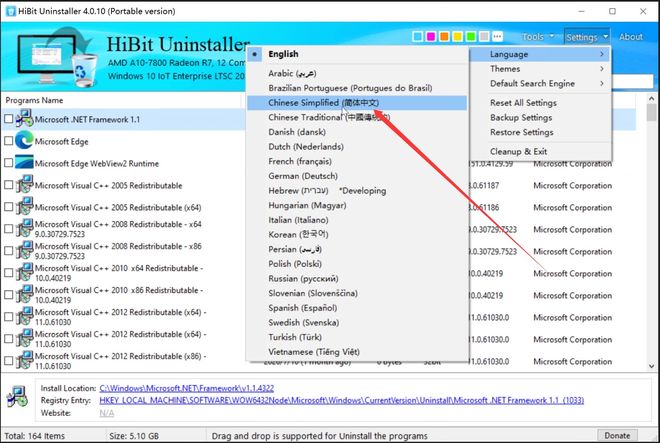Click Visual C++ 2008 Redistributable - x64 icon
The height and width of the screenshot is (443, 660).
pos(24,229)
